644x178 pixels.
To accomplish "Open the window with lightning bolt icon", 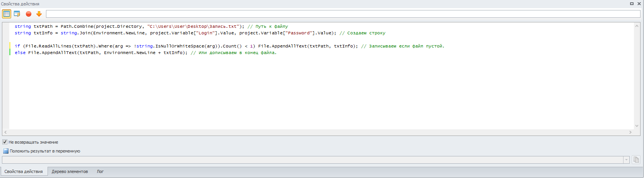I will [17, 14].
